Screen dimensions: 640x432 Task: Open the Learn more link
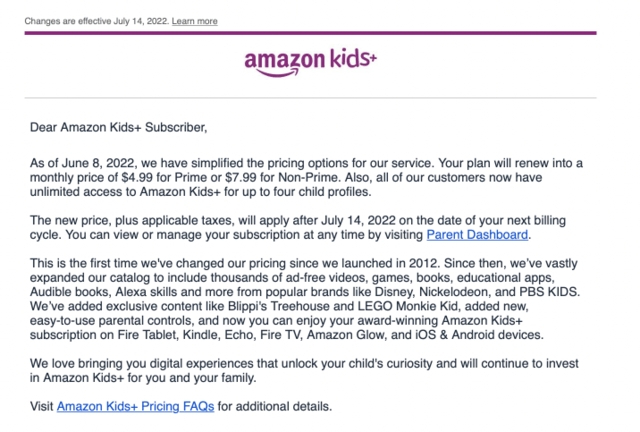coord(194,21)
